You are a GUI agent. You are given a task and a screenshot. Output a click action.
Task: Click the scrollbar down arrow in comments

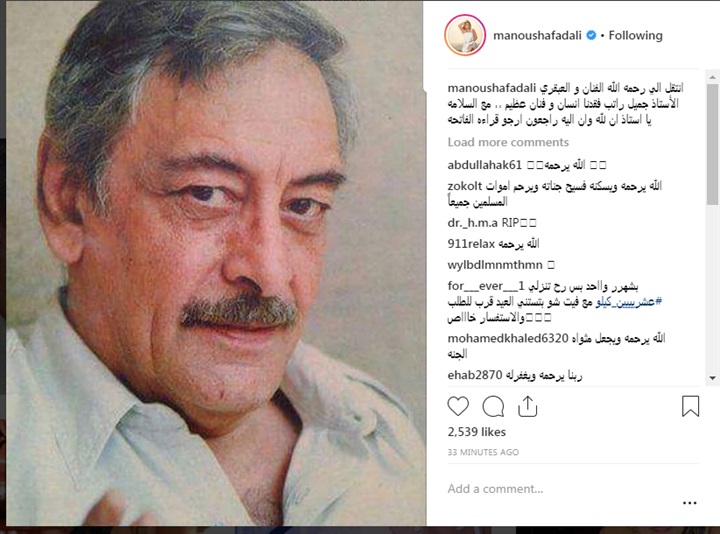pos(712,378)
